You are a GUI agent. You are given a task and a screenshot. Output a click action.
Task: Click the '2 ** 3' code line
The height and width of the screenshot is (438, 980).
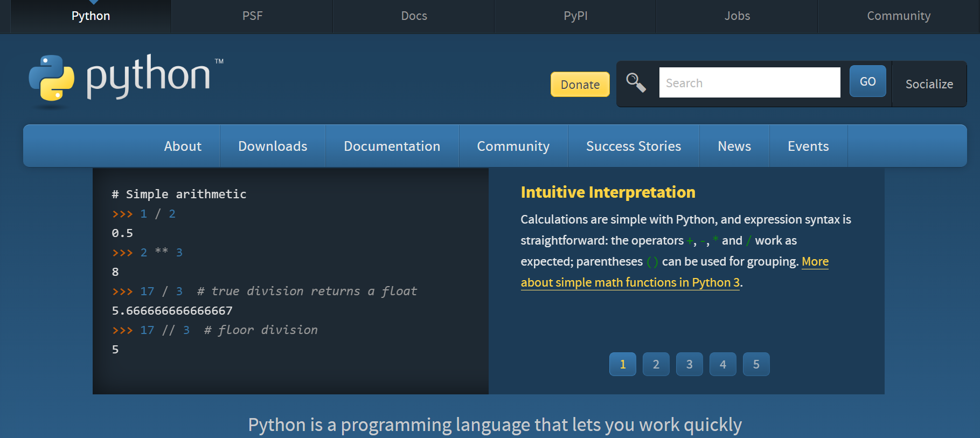147,252
